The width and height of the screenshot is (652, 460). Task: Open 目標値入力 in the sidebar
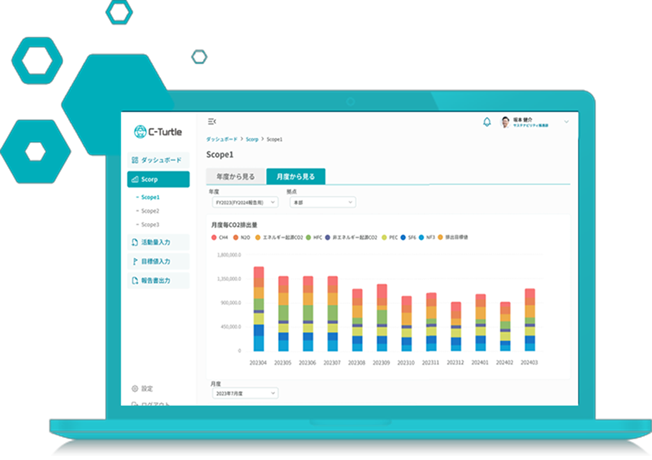158,261
